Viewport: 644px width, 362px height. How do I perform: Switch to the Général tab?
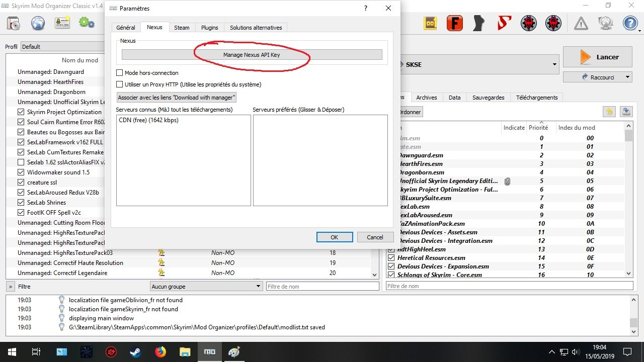(126, 28)
